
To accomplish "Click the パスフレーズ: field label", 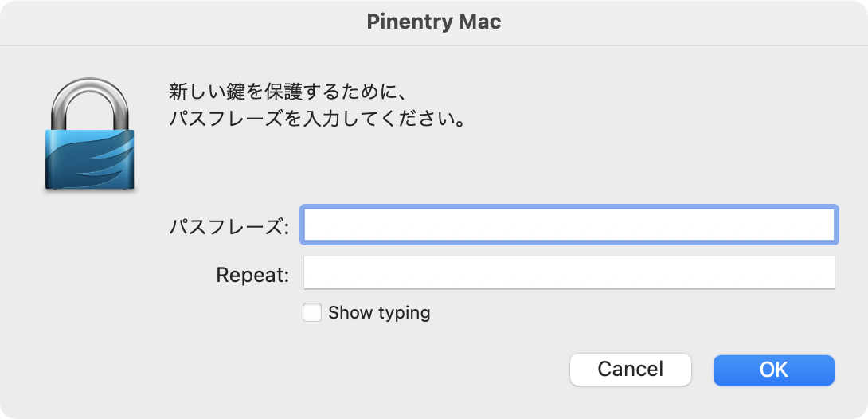I will coord(229,226).
